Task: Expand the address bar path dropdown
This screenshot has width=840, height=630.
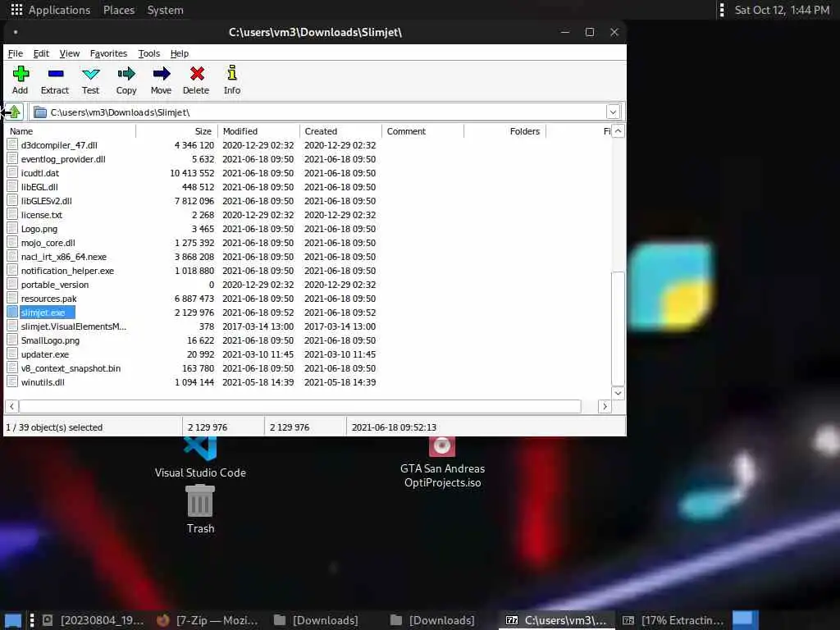Action: pyautogui.click(x=613, y=112)
